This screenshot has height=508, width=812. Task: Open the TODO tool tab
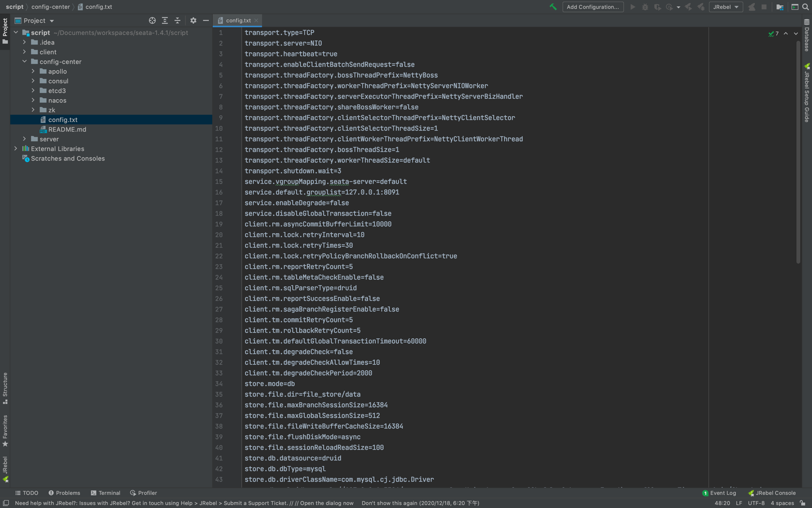27,493
